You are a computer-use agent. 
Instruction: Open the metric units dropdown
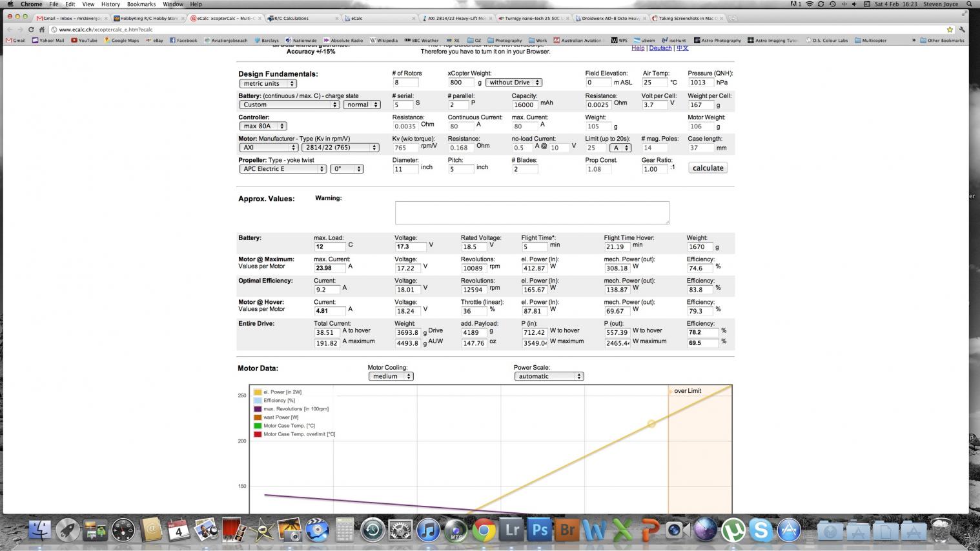pos(268,83)
